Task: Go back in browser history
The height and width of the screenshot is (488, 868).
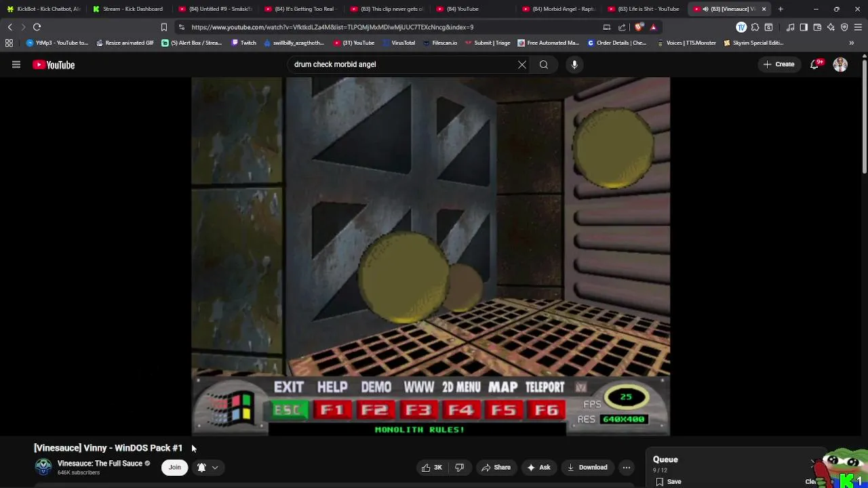Action: [9, 27]
